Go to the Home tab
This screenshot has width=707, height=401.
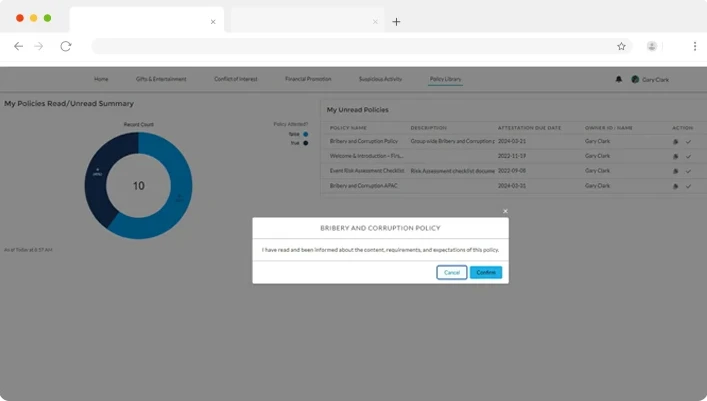click(x=101, y=79)
